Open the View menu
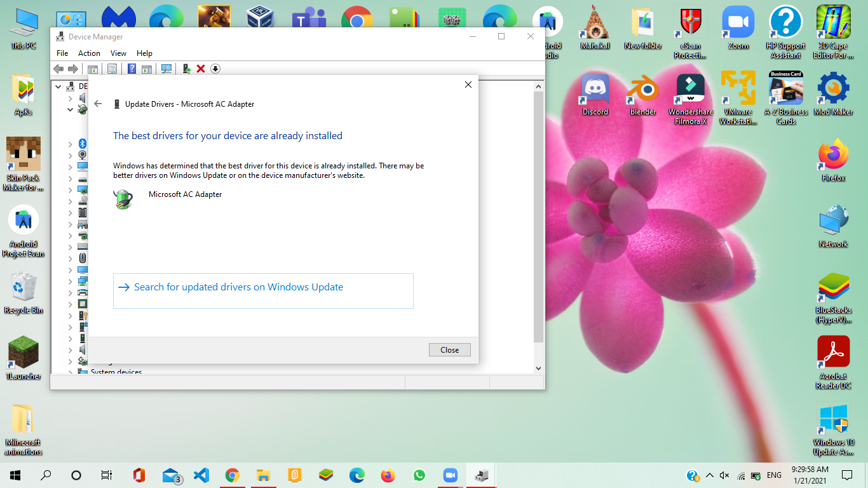Viewport: 868px width, 488px height. [118, 53]
